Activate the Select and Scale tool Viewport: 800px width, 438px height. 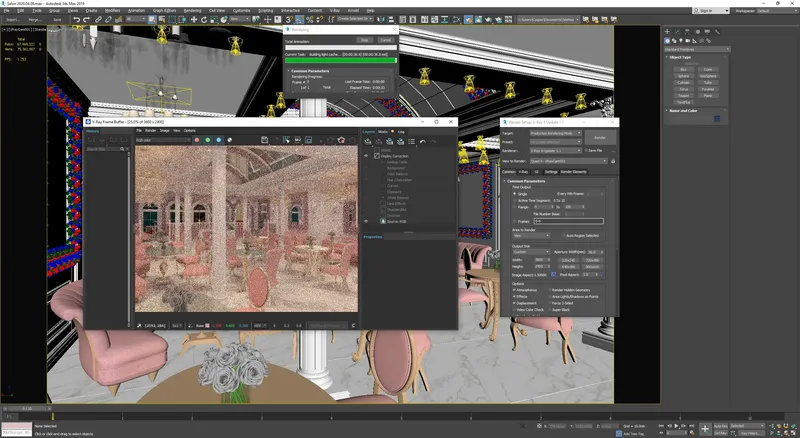tap(214, 19)
